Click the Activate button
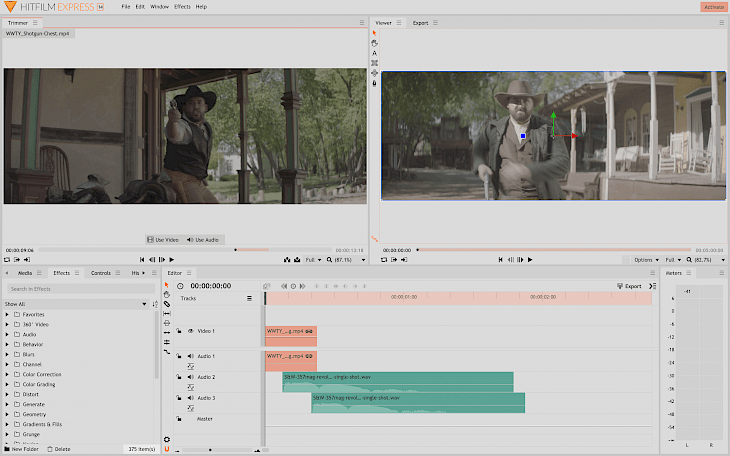 point(714,7)
